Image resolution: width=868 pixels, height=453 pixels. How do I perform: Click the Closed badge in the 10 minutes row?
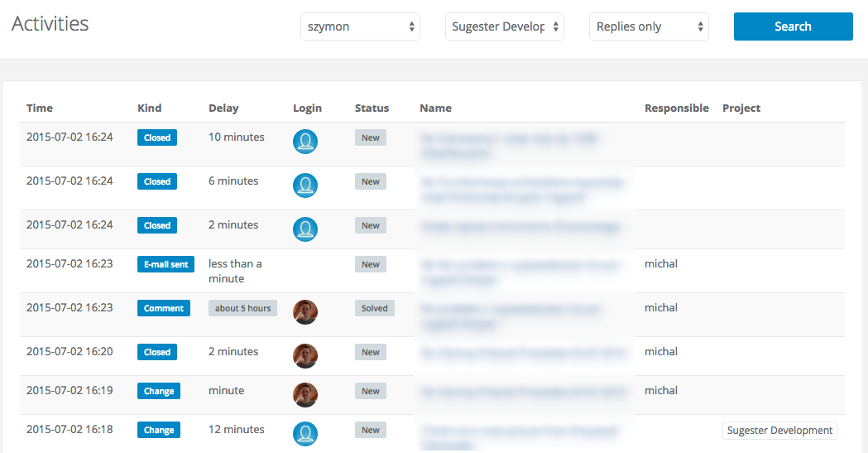[157, 138]
